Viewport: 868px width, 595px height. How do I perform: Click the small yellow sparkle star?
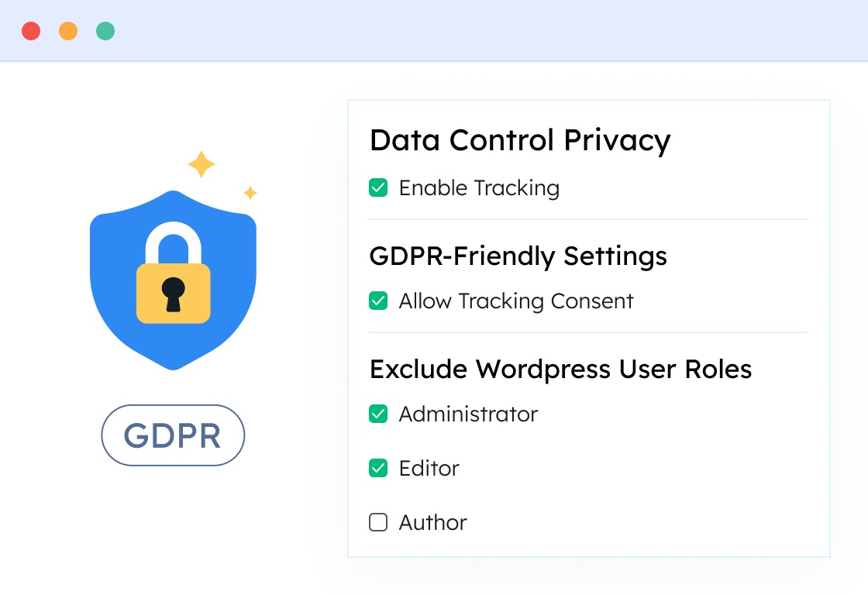pyautogui.click(x=250, y=193)
